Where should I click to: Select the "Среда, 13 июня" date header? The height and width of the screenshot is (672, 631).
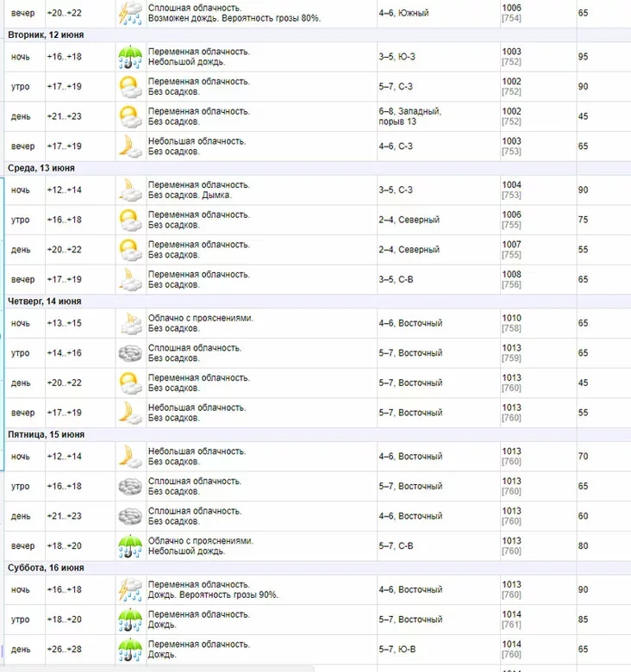41,168
